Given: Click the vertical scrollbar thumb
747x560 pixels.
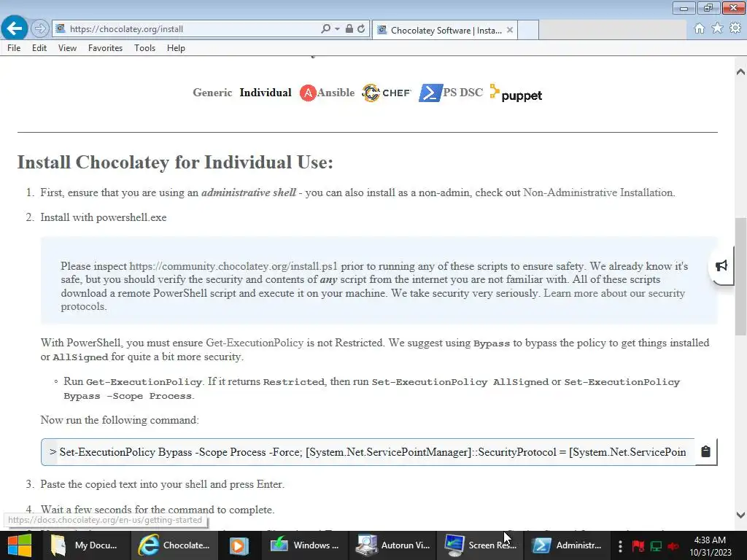Looking at the screenshot, I should pyautogui.click(x=740, y=276).
